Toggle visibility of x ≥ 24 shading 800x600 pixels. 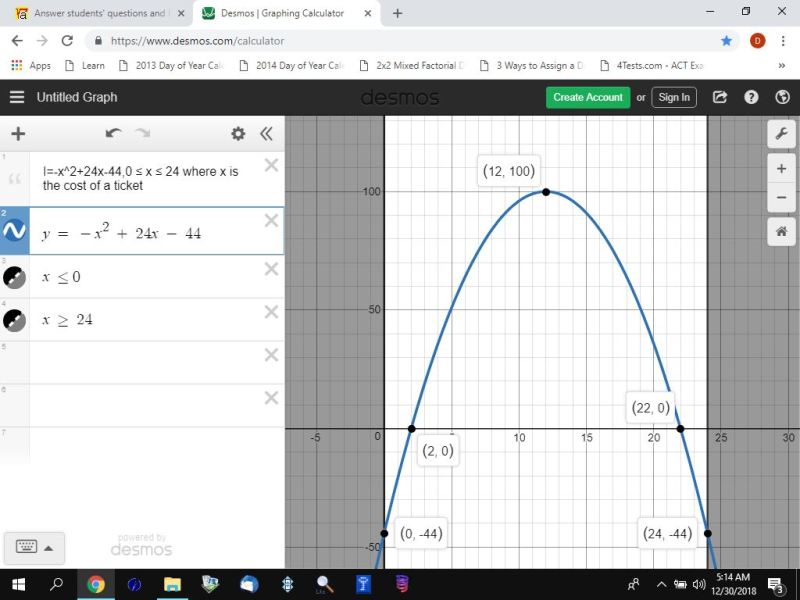pyautogui.click(x=14, y=320)
